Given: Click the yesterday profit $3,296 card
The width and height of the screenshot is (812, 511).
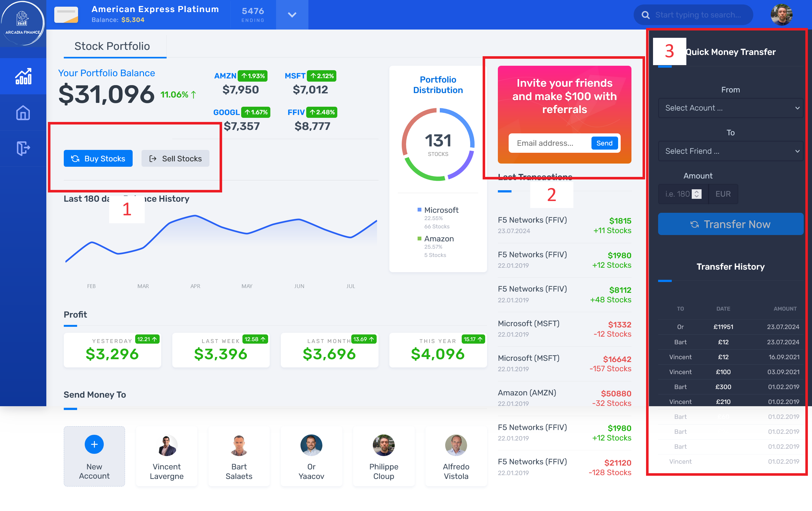Looking at the screenshot, I should [x=112, y=350].
